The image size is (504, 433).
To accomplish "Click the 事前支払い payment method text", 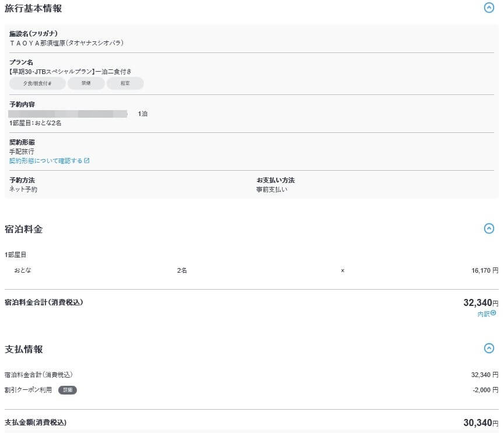I will pos(272,189).
